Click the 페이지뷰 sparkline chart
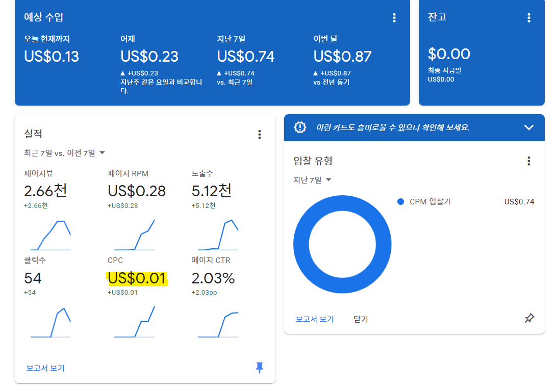 pyautogui.click(x=51, y=235)
